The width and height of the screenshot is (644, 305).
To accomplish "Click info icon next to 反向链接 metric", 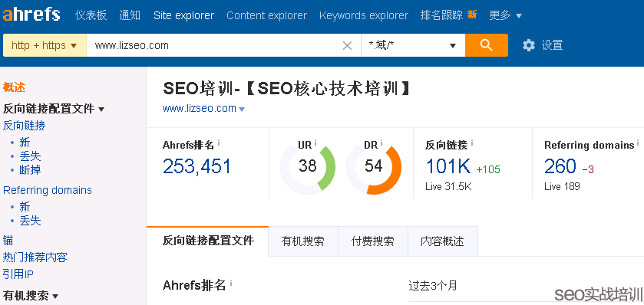I will (471, 143).
